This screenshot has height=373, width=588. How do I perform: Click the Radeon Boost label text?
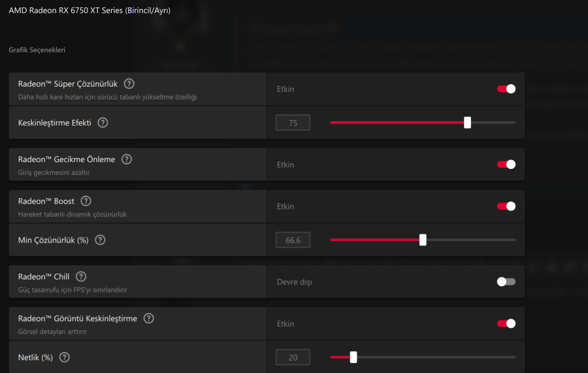point(46,201)
